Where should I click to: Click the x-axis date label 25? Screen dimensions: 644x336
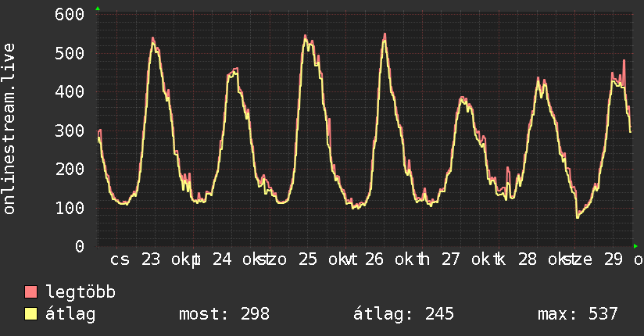coord(308,259)
